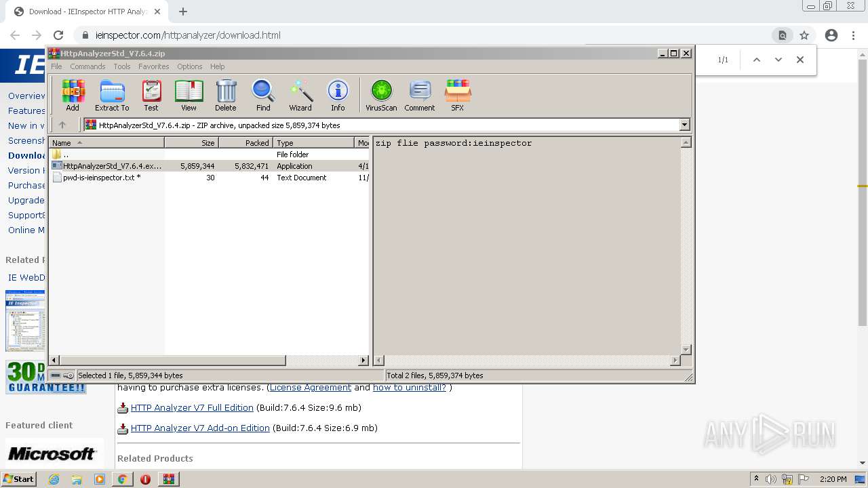Click the drive icon in status bar
Image resolution: width=868 pixels, height=488 pixels.
tap(56, 375)
